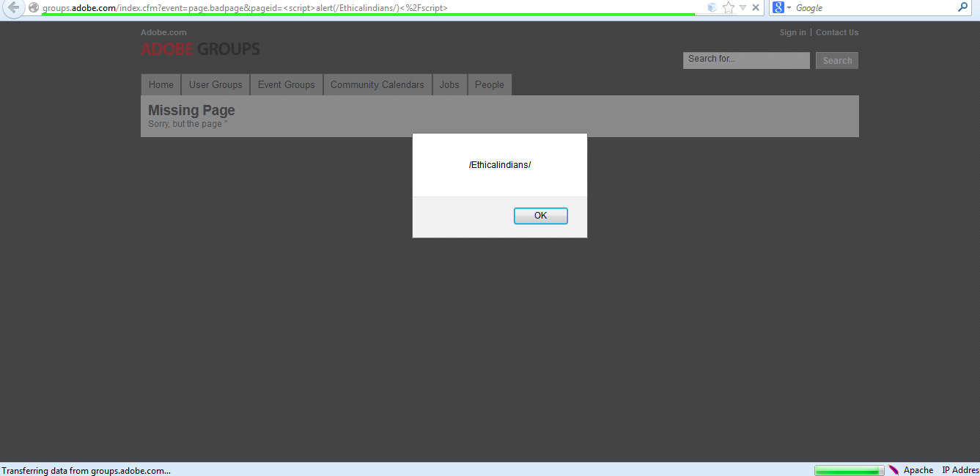The image size is (980, 476).
Task: Click the Apache label in the status bar
Action: click(918, 470)
